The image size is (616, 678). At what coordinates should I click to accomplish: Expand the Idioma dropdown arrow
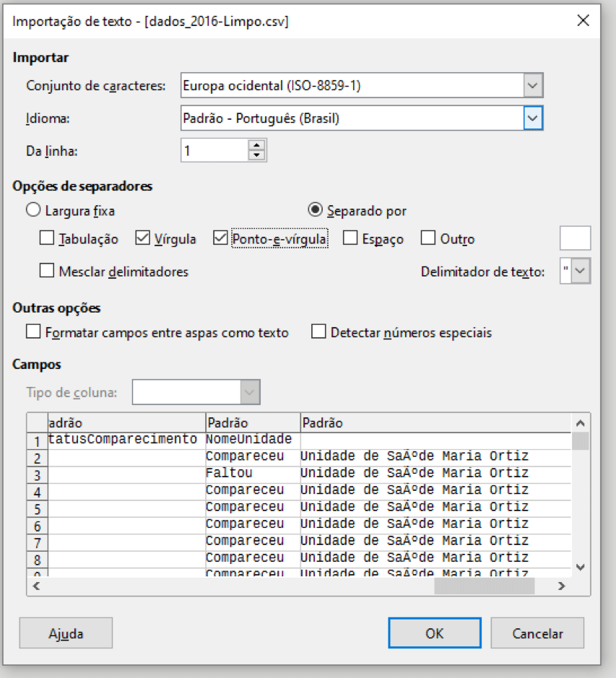533,118
